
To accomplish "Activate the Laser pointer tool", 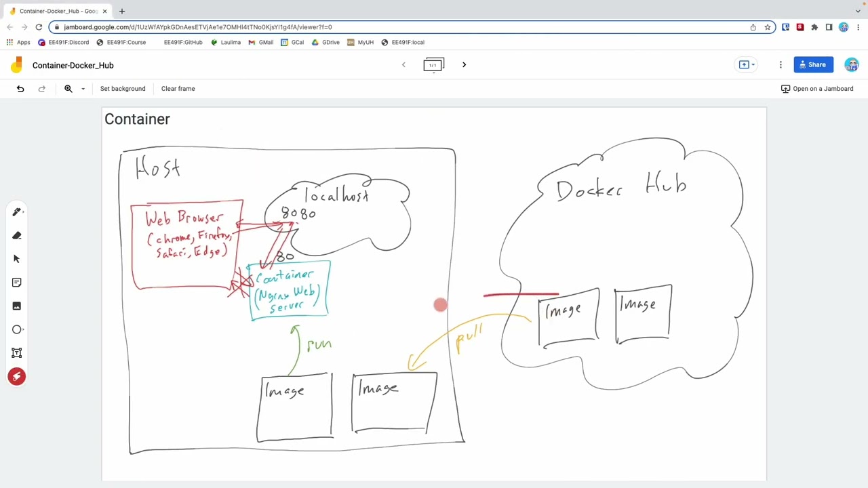I will (x=17, y=377).
